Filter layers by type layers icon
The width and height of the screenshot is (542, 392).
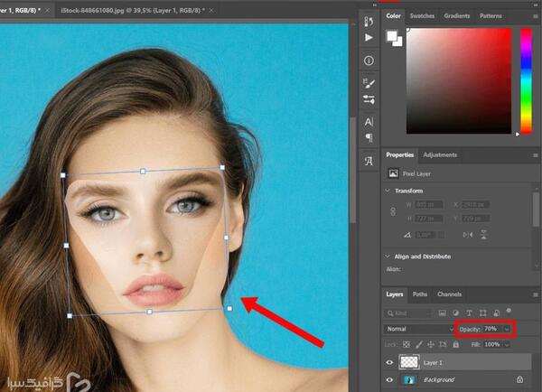469,313
